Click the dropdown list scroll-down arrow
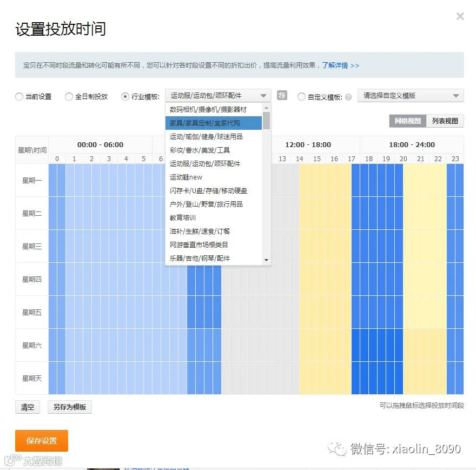Image resolution: width=476 pixels, height=470 pixels. tap(266, 260)
